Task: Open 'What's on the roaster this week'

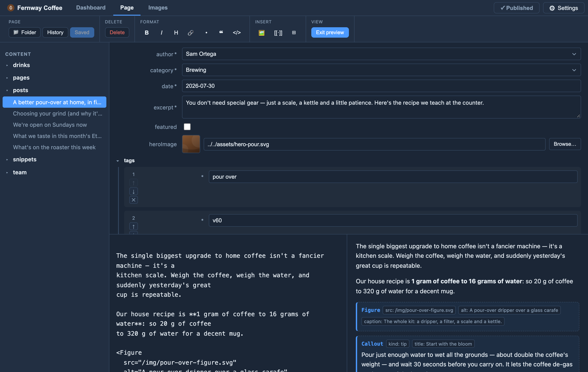Action: pos(54,147)
